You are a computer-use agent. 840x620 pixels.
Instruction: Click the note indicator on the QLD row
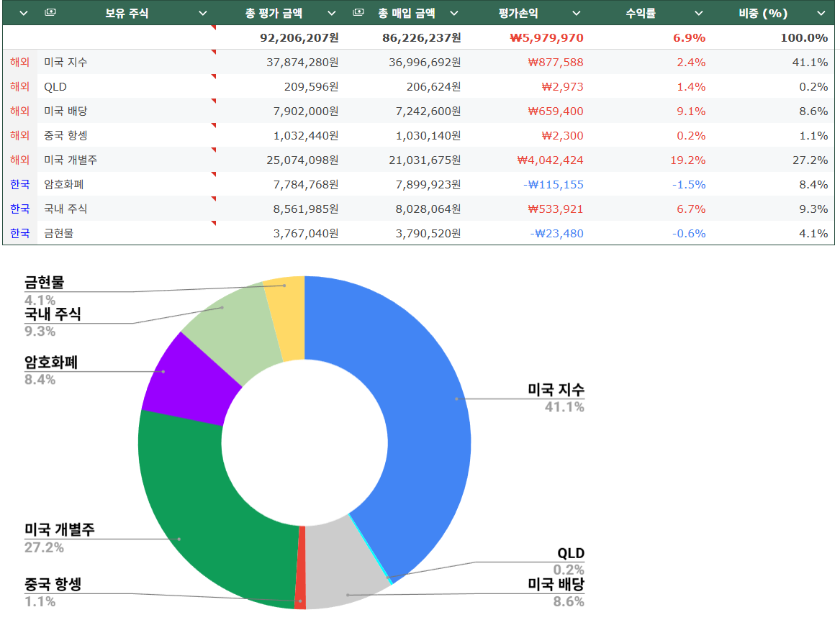[214, 76]
